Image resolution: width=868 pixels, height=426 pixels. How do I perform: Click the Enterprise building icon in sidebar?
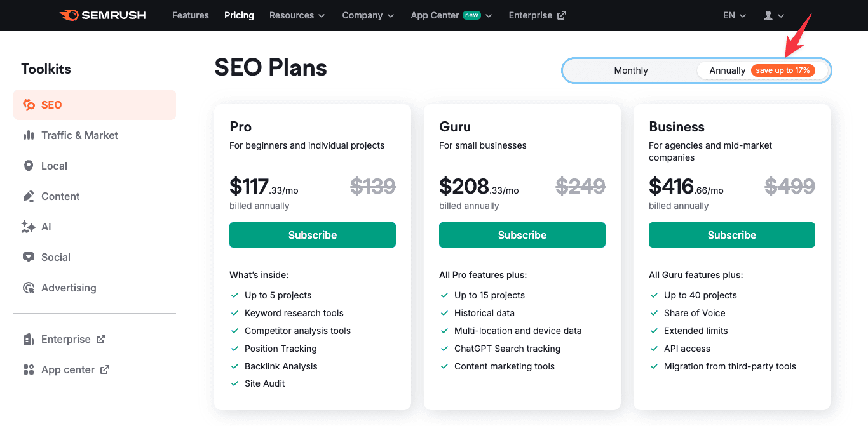pos(29,339)
